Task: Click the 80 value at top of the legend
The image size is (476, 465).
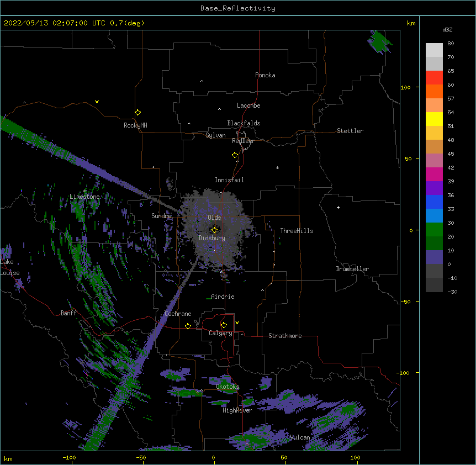Action: [x=451, y=44]
